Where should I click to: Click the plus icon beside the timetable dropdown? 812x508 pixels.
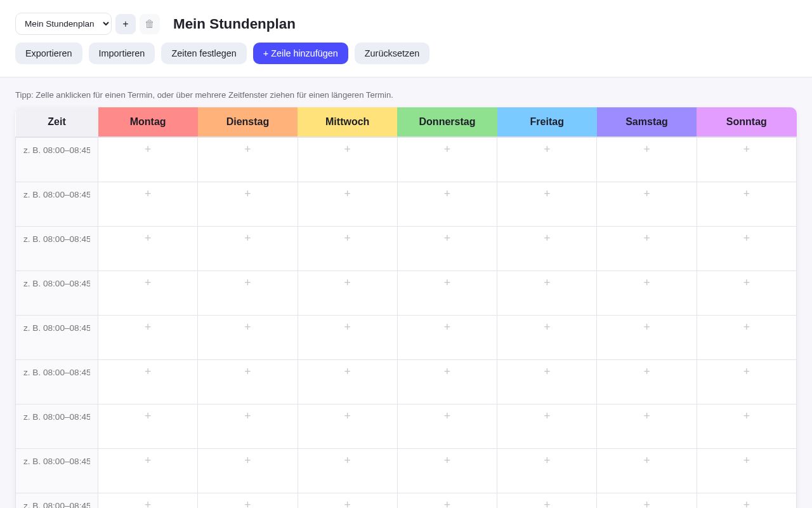126,24
